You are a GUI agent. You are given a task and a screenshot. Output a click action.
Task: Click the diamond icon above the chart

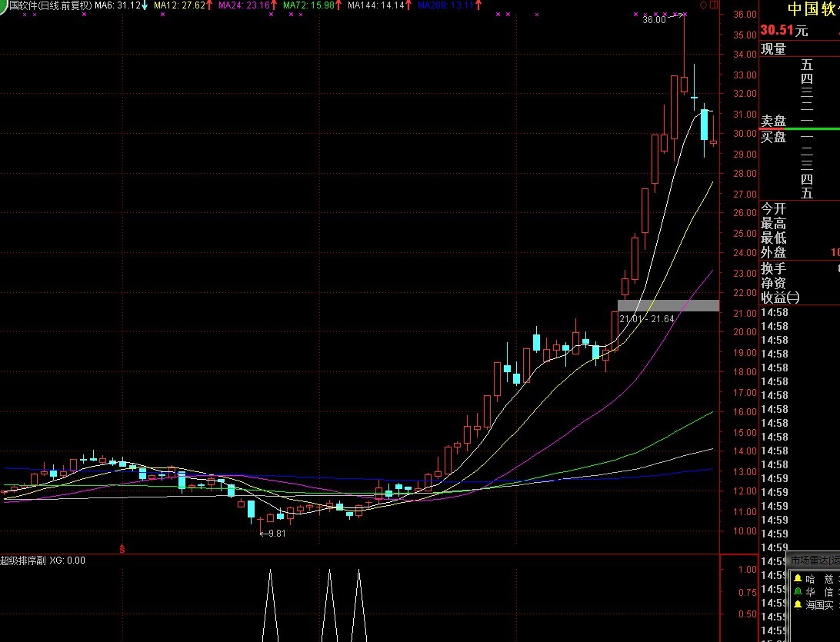click(703, 5)
